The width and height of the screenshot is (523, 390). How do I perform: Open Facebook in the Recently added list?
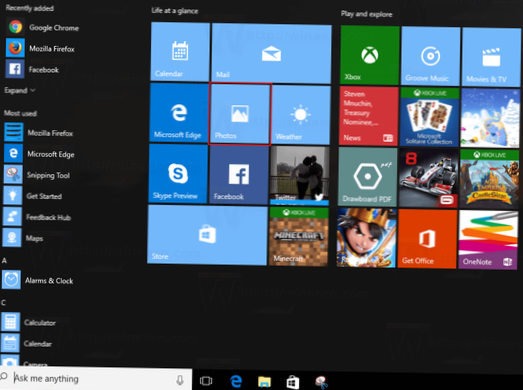(32, 69)
